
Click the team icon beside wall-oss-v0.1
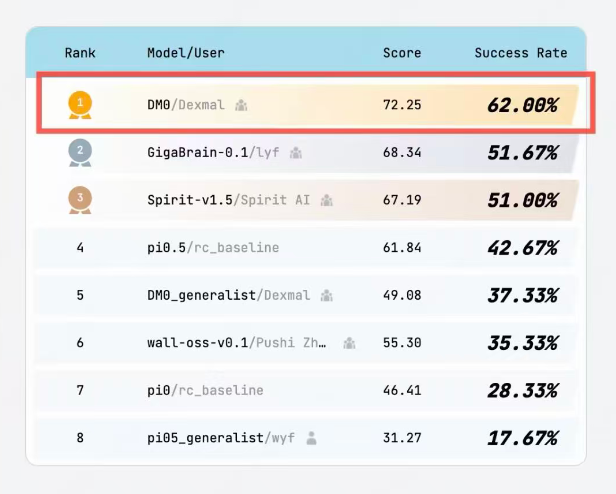click(x=349, y=343)
